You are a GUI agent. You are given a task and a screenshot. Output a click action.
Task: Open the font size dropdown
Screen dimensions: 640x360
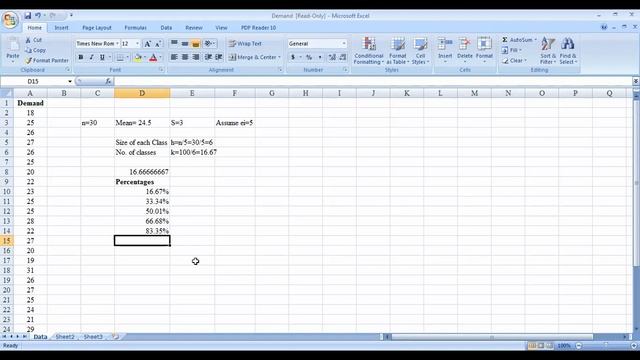[137, 44]
